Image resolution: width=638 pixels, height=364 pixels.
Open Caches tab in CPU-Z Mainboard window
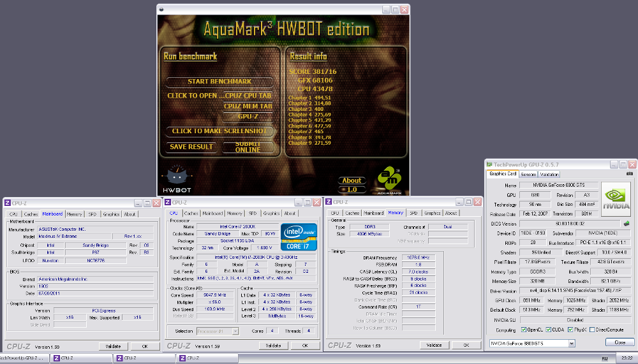pos(31,214)
